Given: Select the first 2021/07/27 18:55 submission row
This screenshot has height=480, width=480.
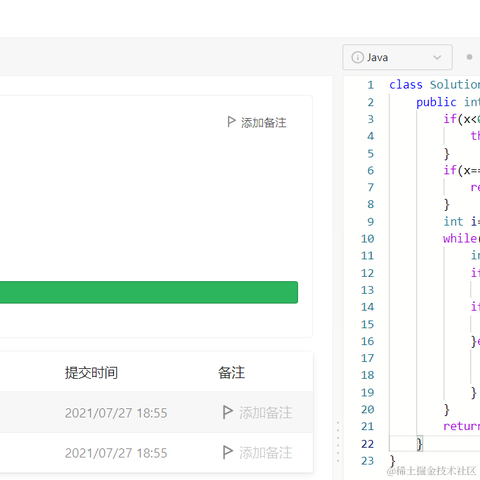Looking at the screenshot, I should pyautogui.click(x=157, y=413).
